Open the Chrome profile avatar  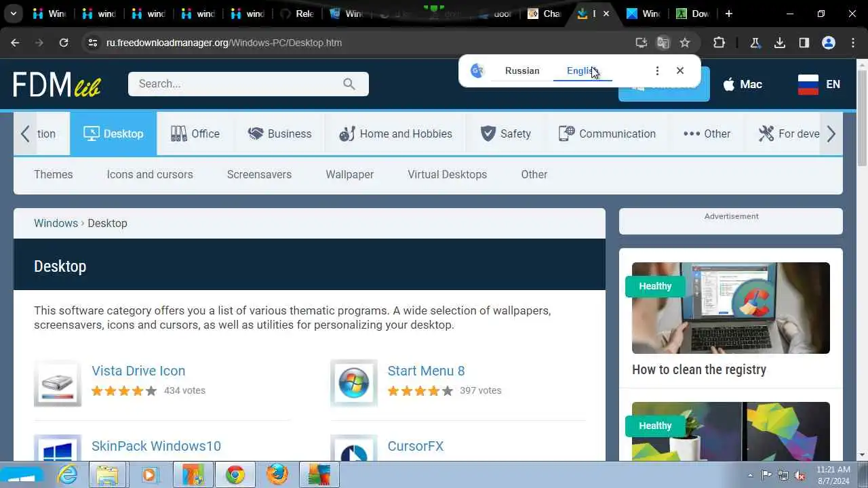(x=829, y=43)
